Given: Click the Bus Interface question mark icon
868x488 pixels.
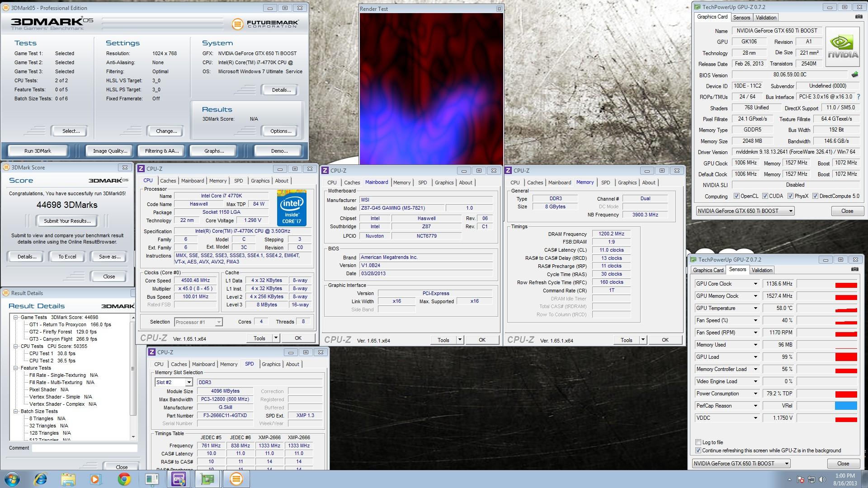Looking at the screenshot, I should pos(859,97).
